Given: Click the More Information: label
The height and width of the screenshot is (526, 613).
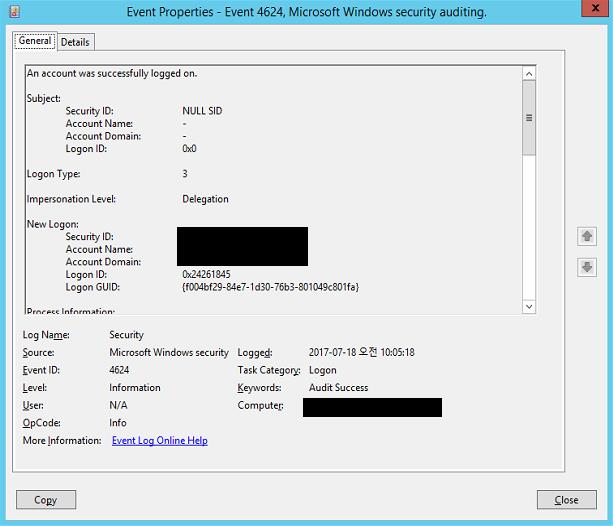Looking at the screenshot, I should point(62,440).
